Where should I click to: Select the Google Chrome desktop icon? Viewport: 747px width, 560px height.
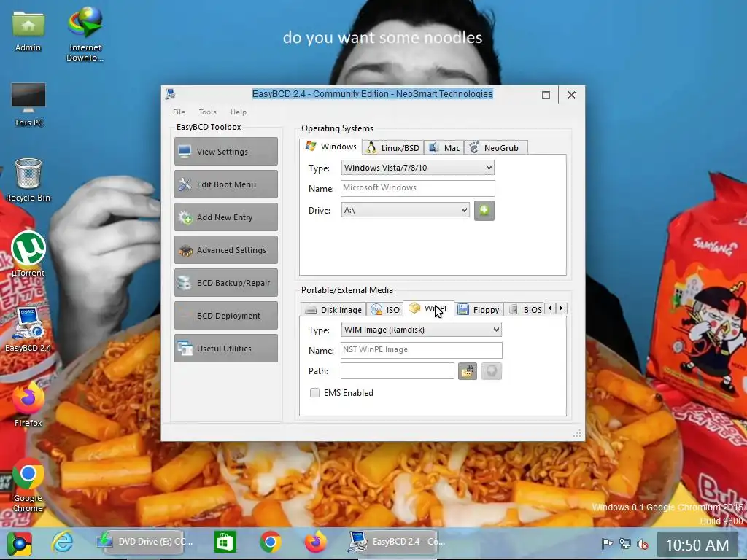[28, 485]
